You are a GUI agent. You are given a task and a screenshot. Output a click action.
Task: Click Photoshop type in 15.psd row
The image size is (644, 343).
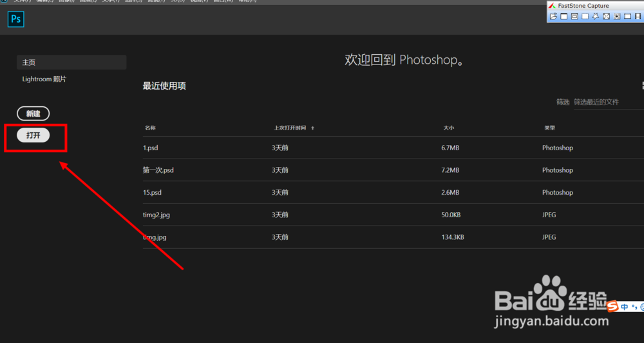(x=557, y=192)
